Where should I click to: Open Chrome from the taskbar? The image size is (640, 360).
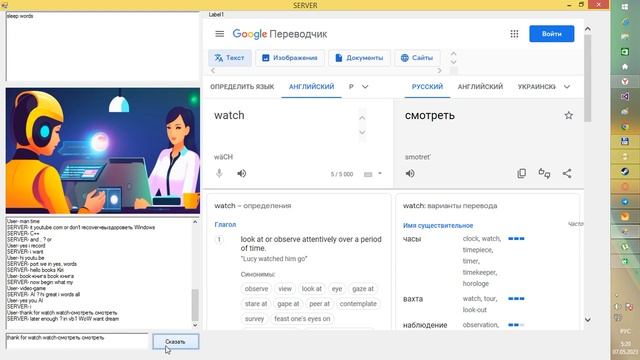click(625, 127)
